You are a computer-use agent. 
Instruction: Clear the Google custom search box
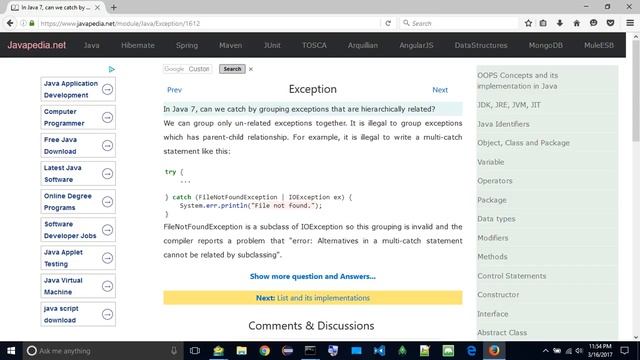[251, 69]
